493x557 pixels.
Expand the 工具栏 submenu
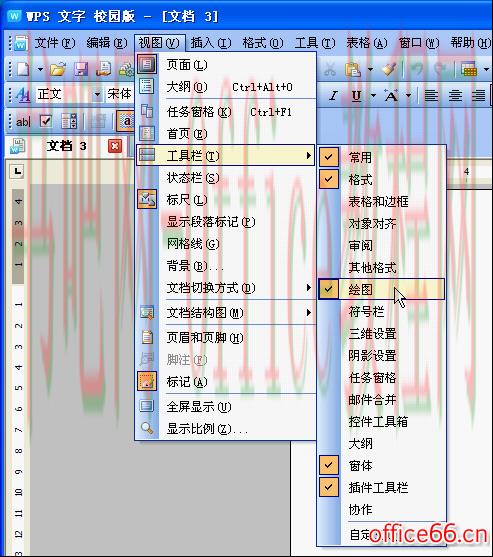tap(226, 155)
